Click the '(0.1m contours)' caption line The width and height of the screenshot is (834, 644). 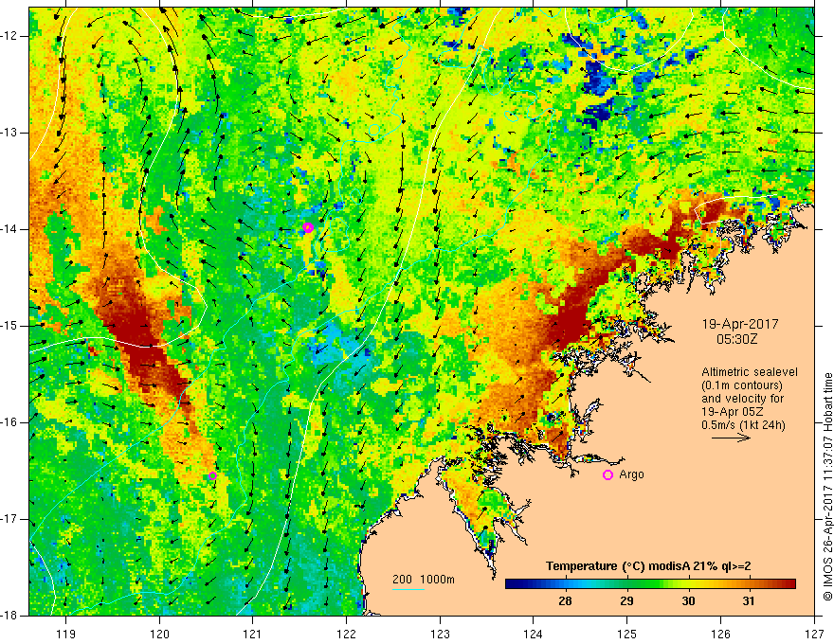click(741, 385)
